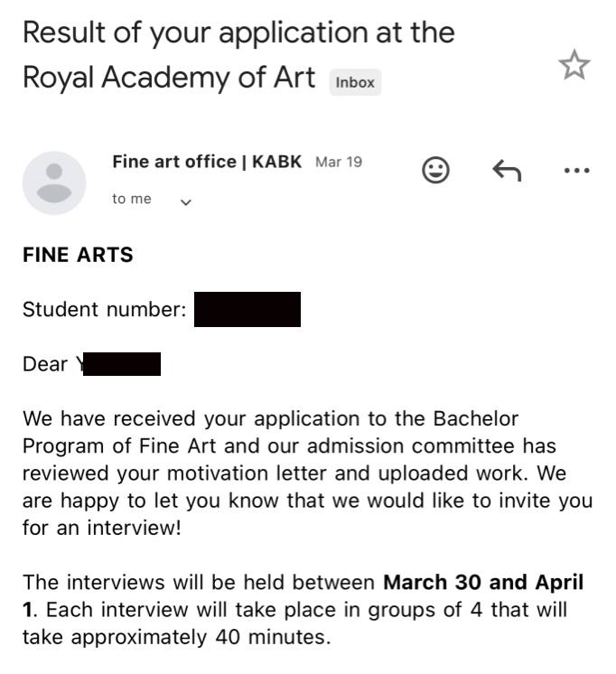Star this email with the star icon
Screen dimensions: 616x674
[x=574, y=64]
